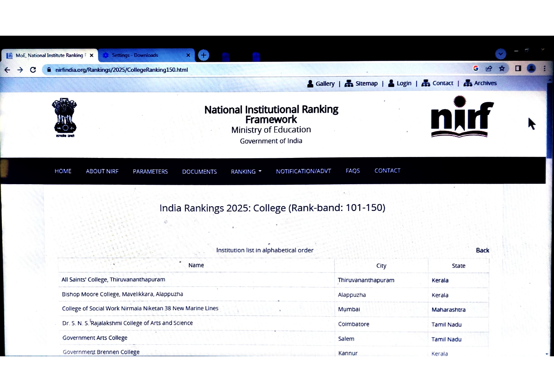Close the Settings - Downloads tab

click(188, 55)
